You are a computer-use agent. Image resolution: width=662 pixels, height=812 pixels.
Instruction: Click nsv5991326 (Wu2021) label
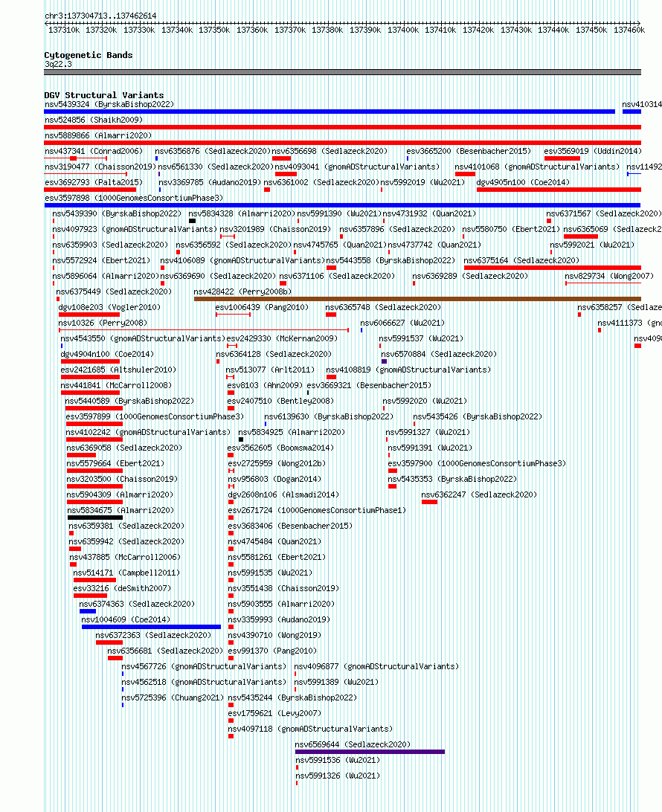click(x=338, y=776)
